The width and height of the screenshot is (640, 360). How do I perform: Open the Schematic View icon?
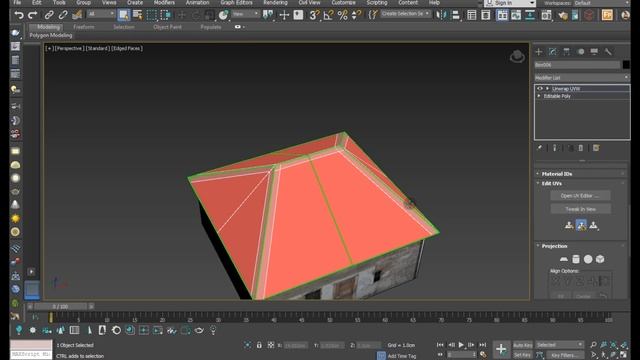(530, 15)
